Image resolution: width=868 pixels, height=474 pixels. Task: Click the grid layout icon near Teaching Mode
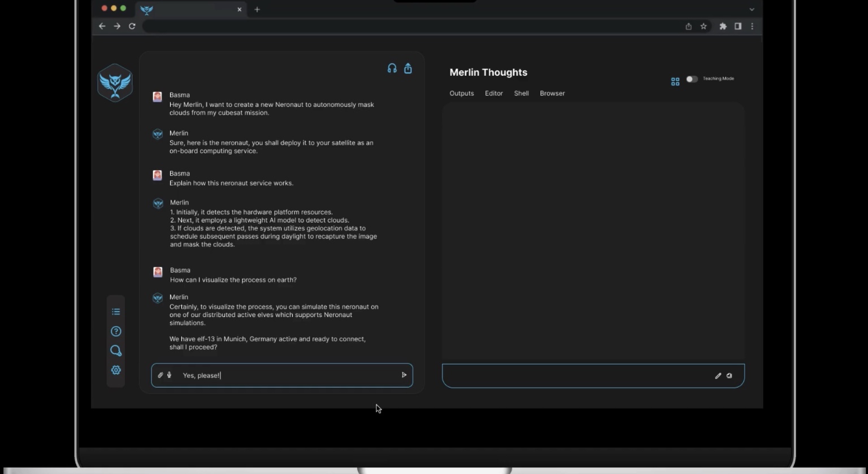click(675, 82)
